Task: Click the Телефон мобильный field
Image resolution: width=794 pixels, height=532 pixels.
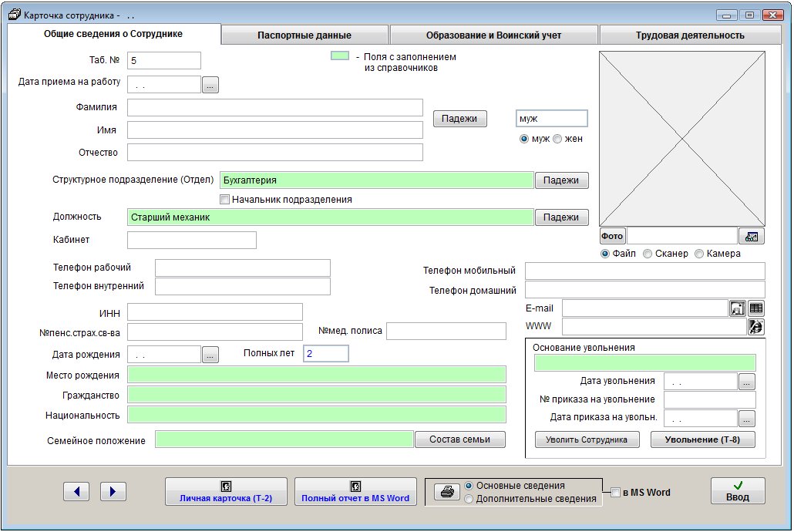Action: pos(645,271)
